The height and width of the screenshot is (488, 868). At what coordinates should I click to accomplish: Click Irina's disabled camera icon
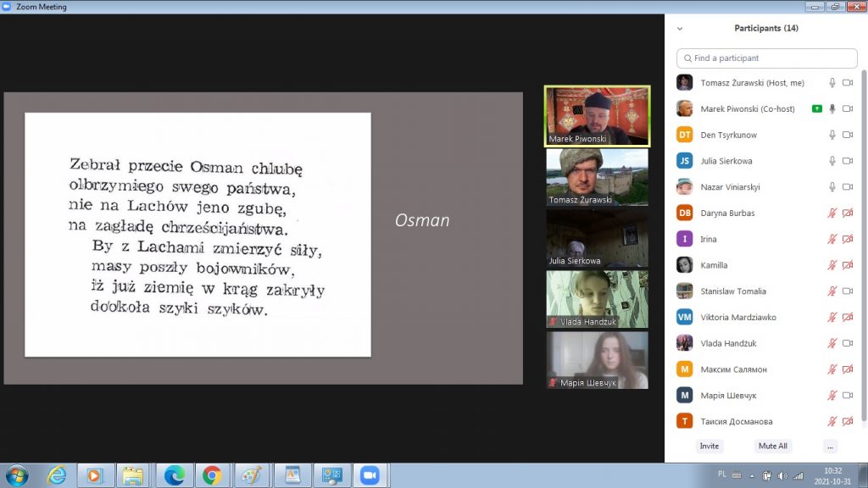(847, 240)
